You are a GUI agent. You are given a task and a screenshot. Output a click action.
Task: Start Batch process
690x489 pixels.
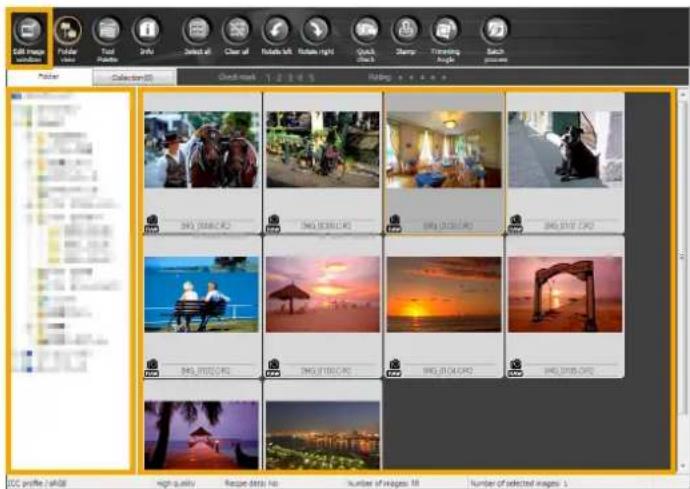click(x=496, y=39)
